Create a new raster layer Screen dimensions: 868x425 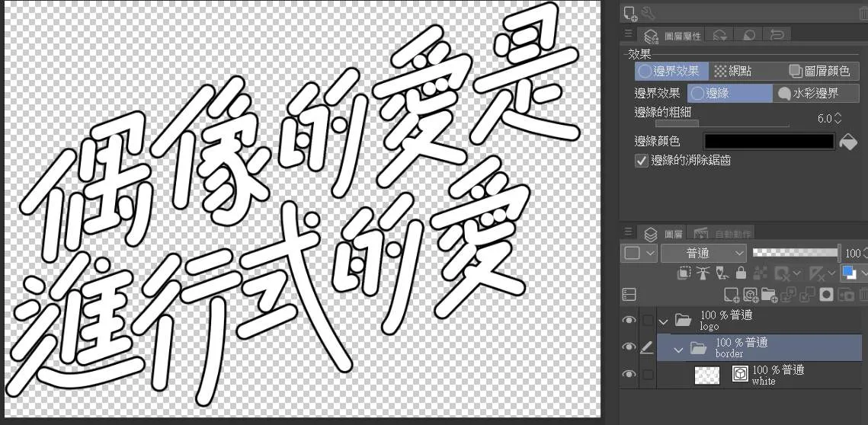tap(732, 295)
